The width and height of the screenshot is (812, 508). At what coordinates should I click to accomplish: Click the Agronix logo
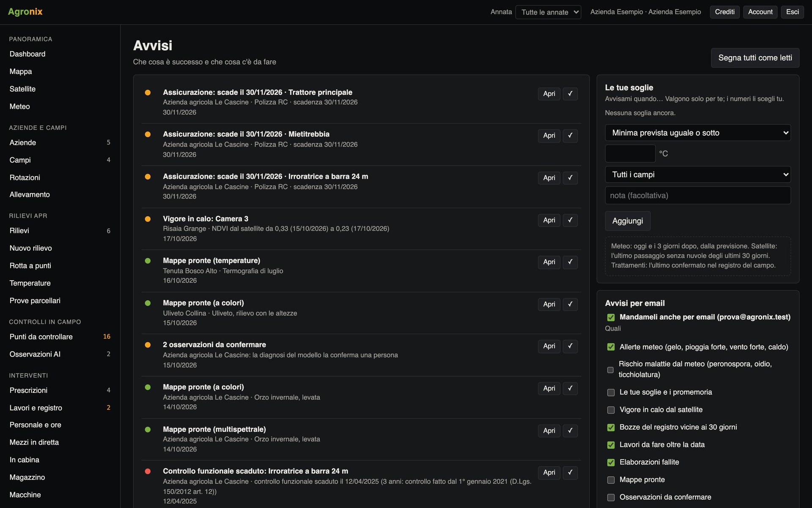[x=25, y=12]
